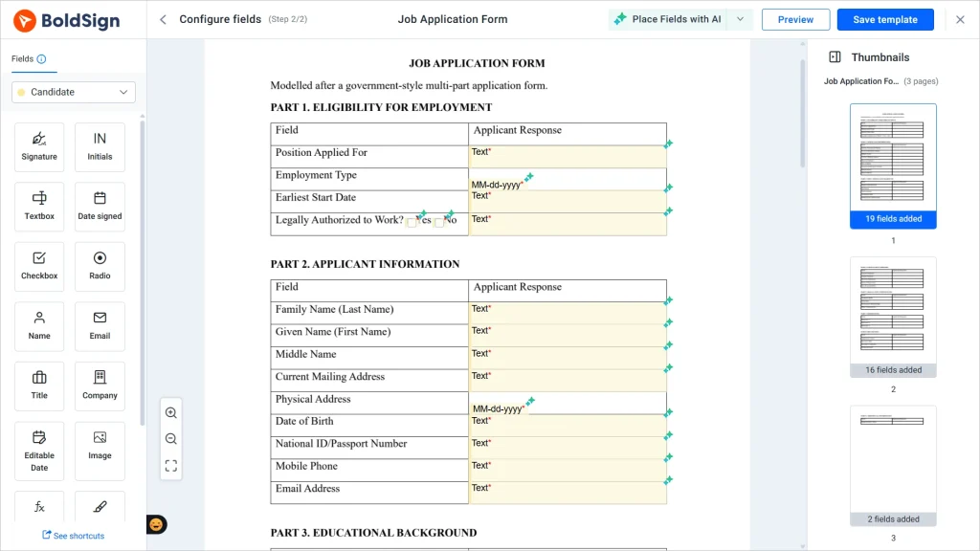980x551 pixels.
Task: Select National ID/Passport Number text field
Action: tap(568, 449)
